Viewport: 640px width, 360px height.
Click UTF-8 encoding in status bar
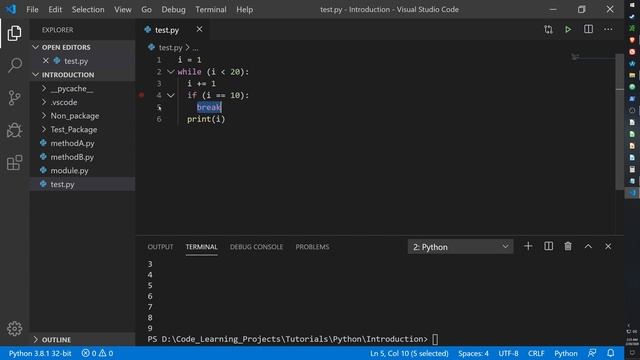click(x=508, y=353)
